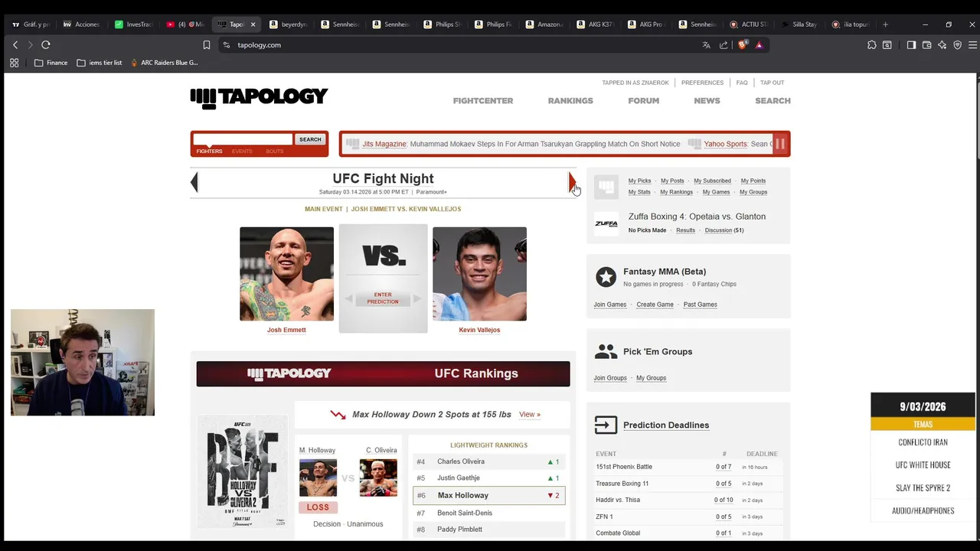Viewport: 980px width, 551px height.
Task: Open Brave Rewards triangle icon
Action: tap(759, 45)
